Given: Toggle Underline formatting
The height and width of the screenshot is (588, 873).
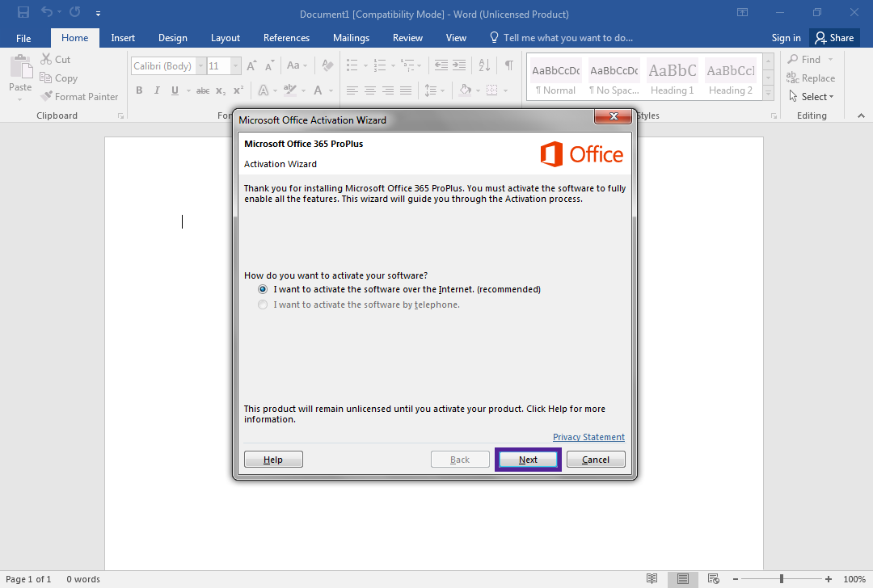Looking at the screenshot, I should pyautogui.click(x=175, y=90).
